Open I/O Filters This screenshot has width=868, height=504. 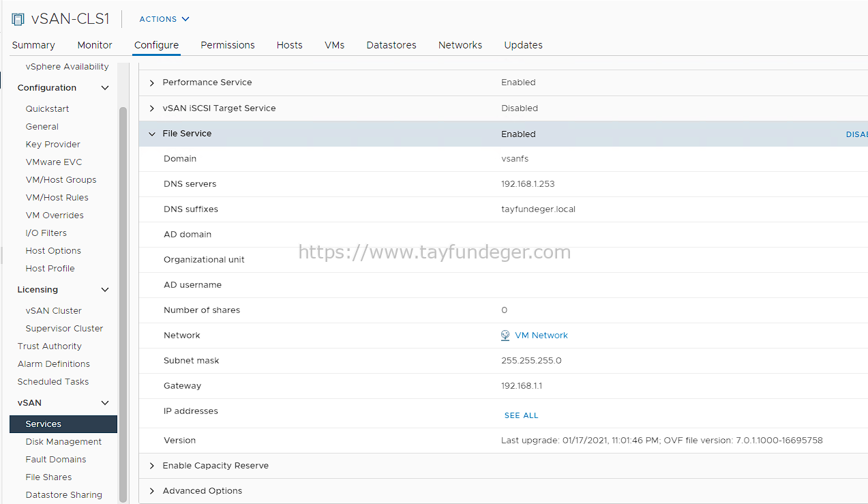point(46,233)
